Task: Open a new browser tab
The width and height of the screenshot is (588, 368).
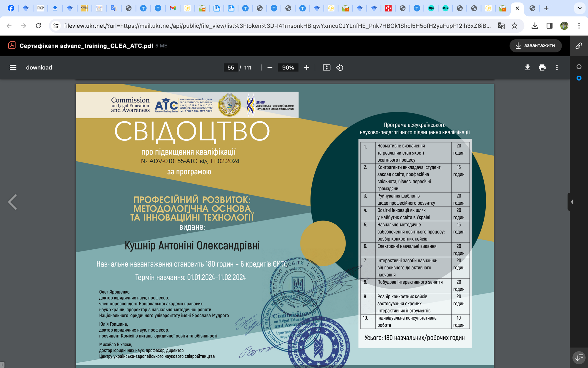Action: (546, 8)
